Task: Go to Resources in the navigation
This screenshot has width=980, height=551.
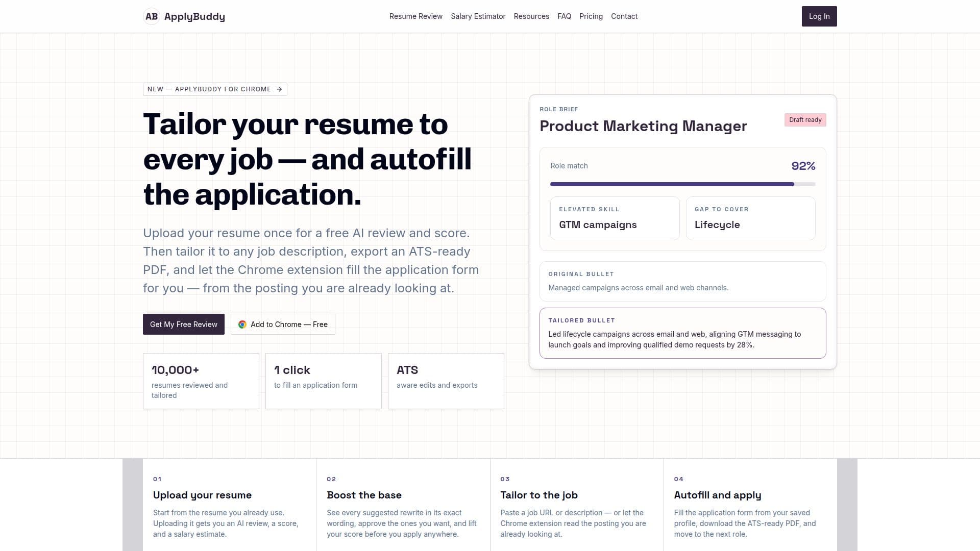Action: coord(531,16)
